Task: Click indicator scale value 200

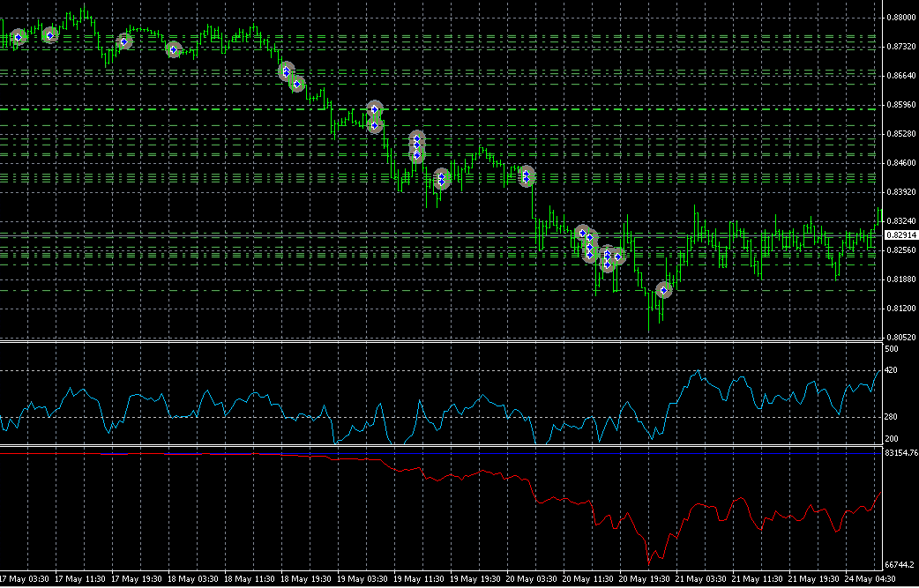Action: 892,439
